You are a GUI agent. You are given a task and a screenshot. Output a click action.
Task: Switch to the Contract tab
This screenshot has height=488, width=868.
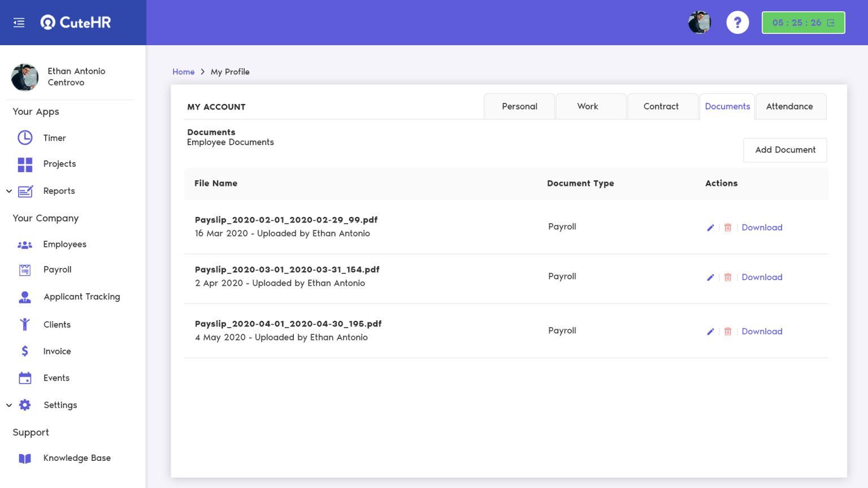coord(661,106)
